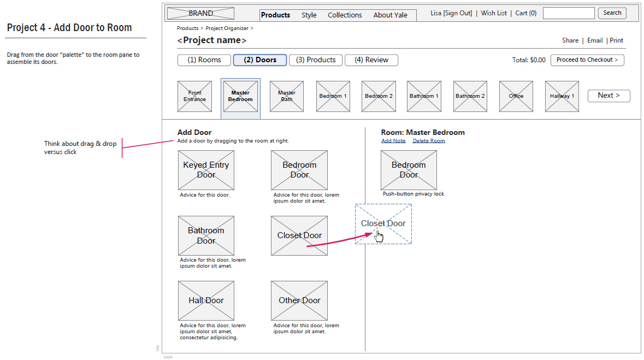
Task: Click the Add Note link
Action: tap(393, 141)
